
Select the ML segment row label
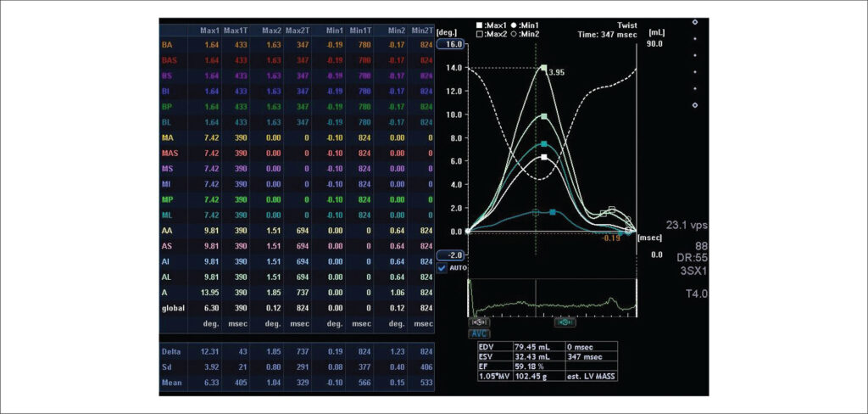(167, 215)
